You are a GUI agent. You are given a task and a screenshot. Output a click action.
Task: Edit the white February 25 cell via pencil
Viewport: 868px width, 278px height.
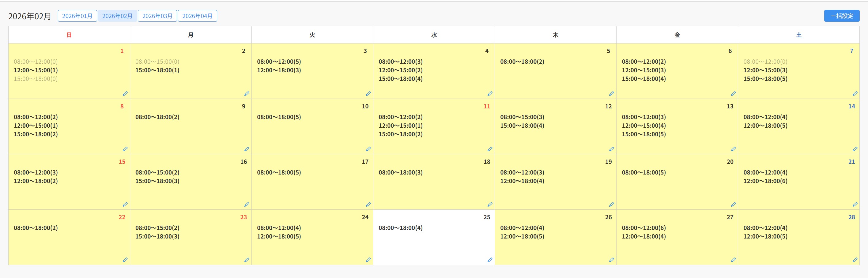click(490, 260)
